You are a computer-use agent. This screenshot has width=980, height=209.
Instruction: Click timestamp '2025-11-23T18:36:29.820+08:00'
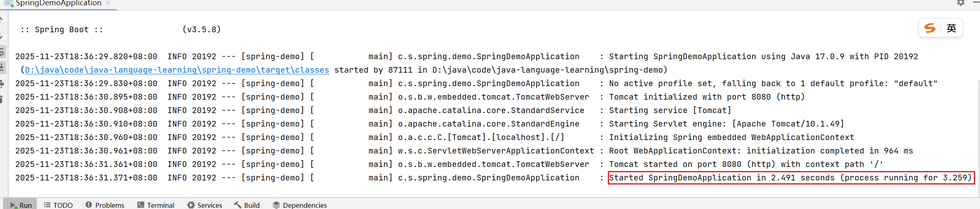click(x=86, y=56)
